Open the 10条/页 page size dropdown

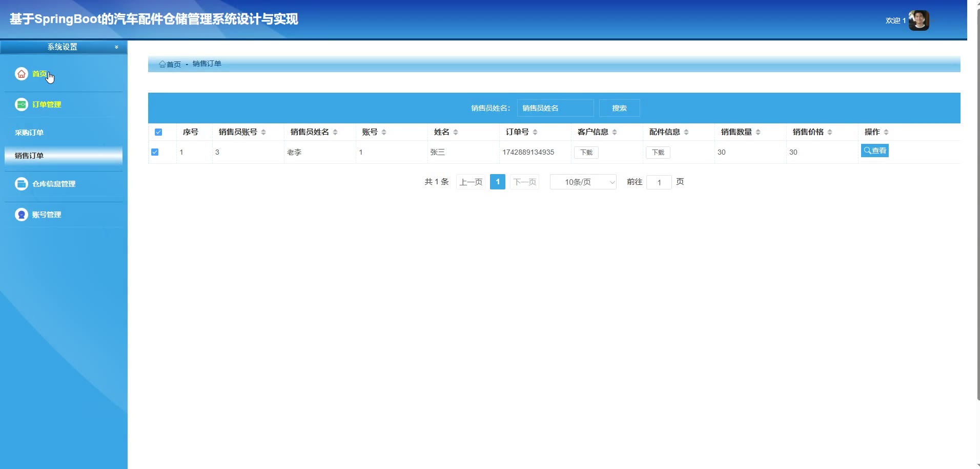pyautogui.click(x=583, y=182)
